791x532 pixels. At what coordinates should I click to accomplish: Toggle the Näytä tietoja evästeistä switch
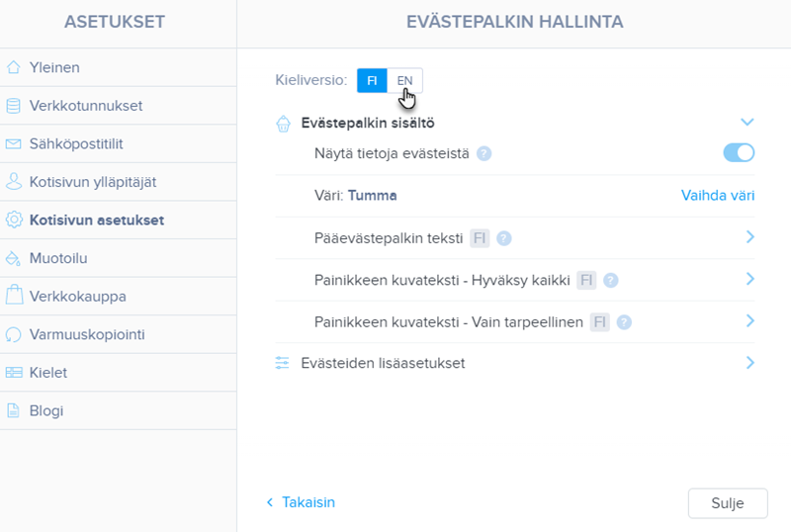739,152
